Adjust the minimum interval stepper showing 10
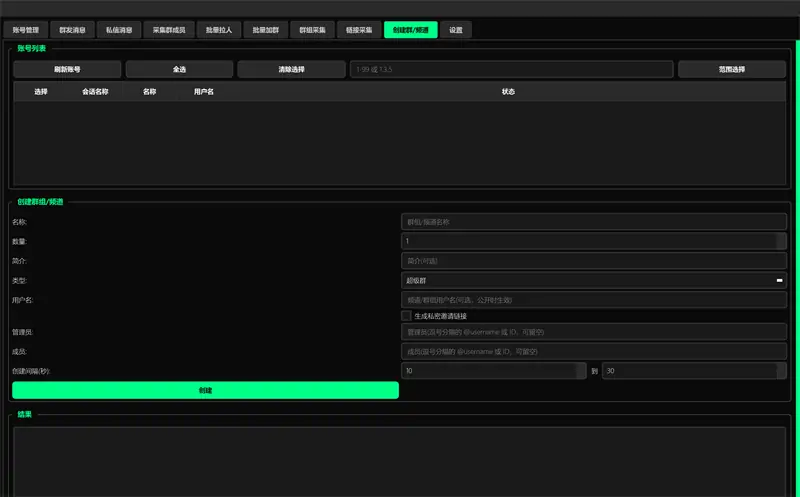 (581, 371)
